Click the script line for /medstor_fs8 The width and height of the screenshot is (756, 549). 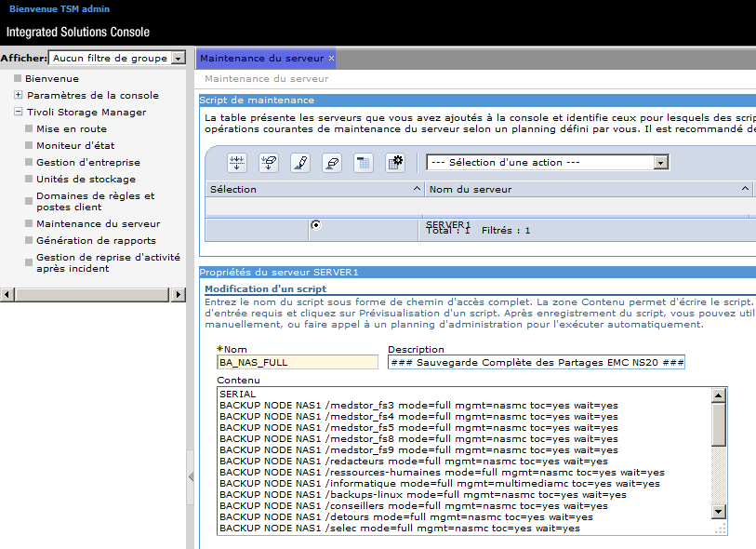click(x=418, y=438)
